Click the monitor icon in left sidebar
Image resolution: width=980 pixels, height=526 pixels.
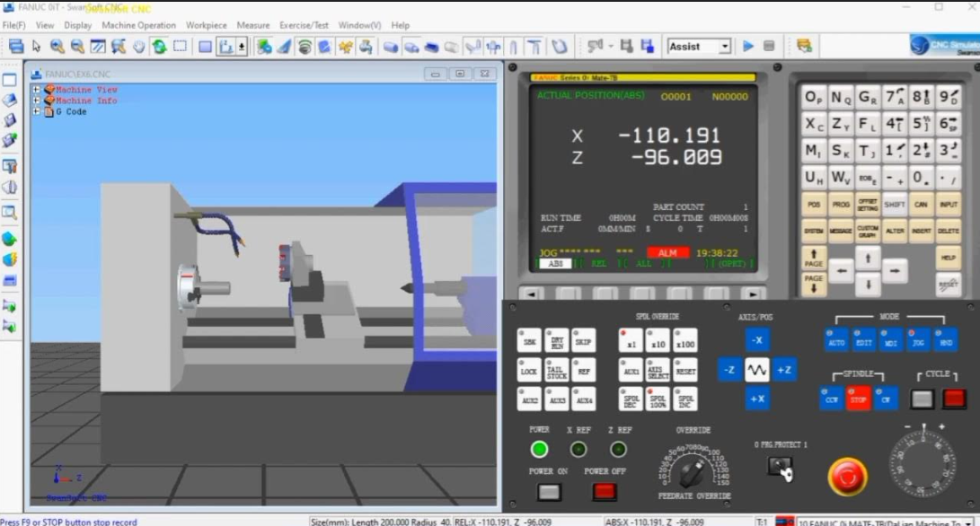9,80
